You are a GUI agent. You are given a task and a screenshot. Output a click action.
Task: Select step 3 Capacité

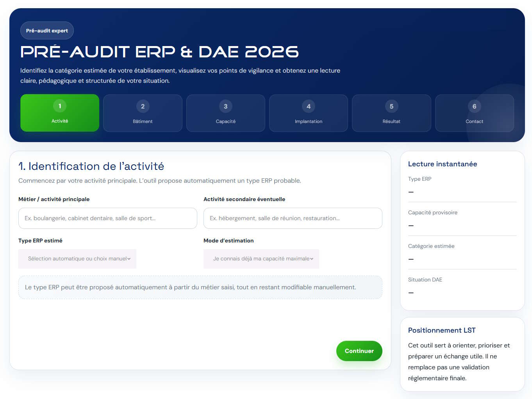[x=225, y=113]
